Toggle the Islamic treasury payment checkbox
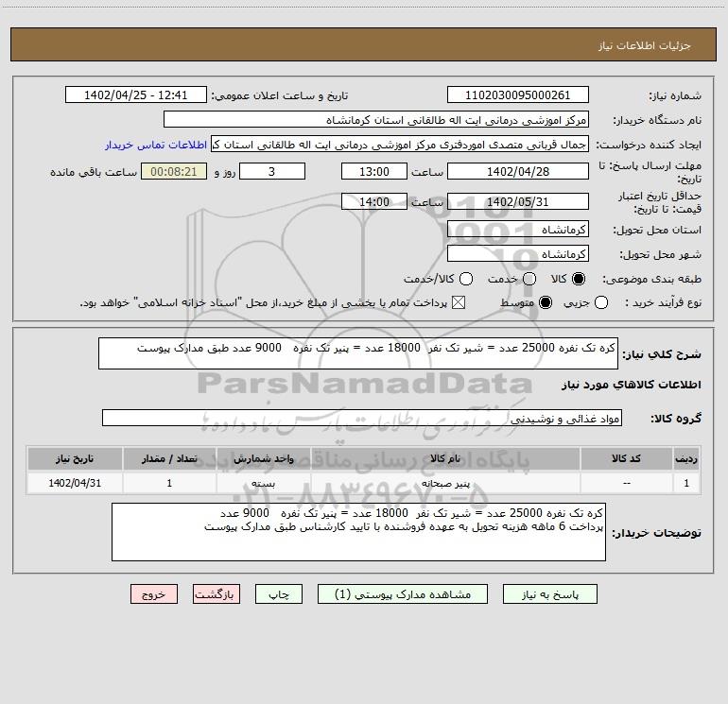The width and height of the screenshot is (728, 704). point(459,303)
